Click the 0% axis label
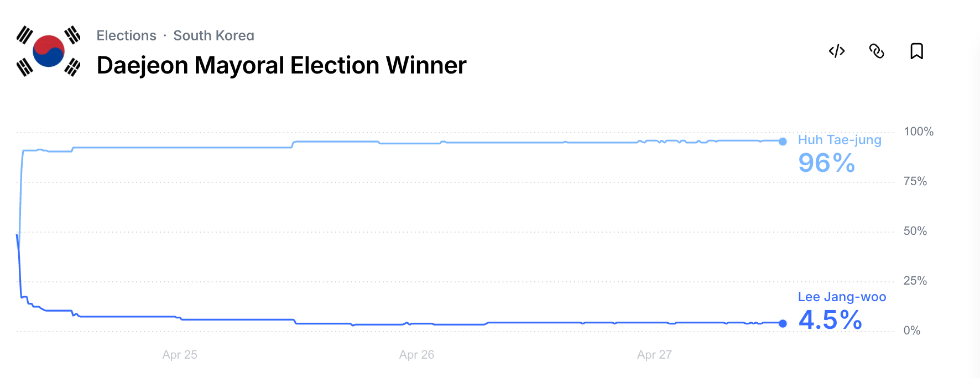 [x=911, y=330]
